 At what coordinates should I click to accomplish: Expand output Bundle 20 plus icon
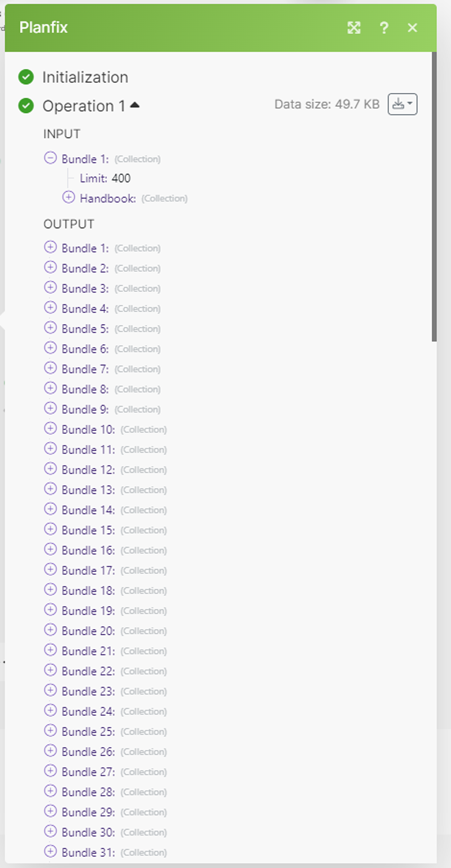pos(51,630)
